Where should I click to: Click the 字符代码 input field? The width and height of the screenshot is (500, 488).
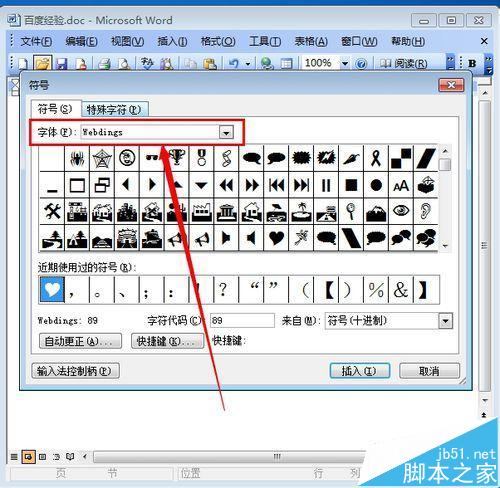(x=242, y=321)
